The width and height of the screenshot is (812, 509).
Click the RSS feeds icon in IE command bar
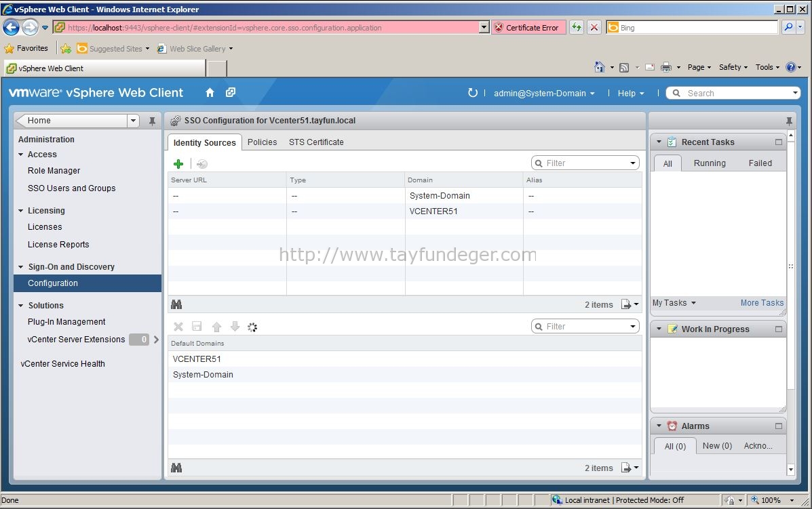pyautogui.click(x=624, y=67)
